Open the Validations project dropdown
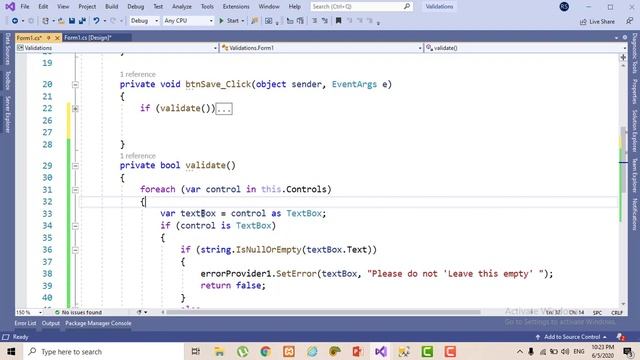Image resolution: width=640 pixels, height=360 pixels. (117, 48)
